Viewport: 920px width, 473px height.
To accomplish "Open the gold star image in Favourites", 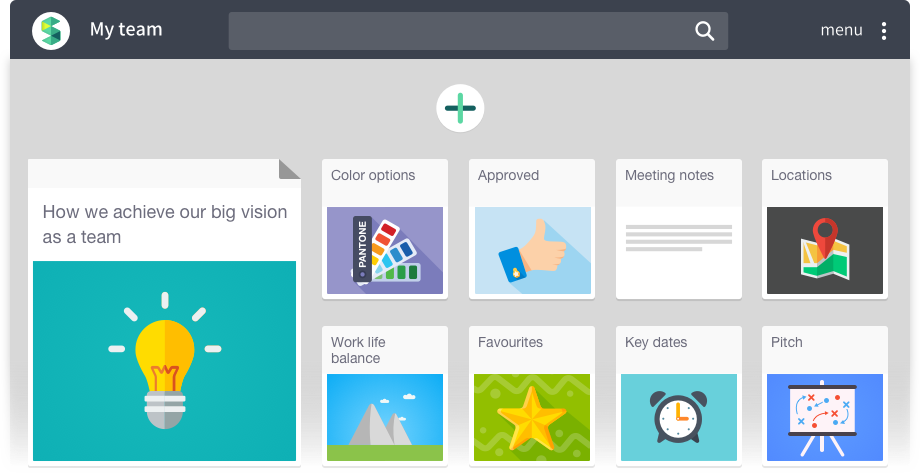I will click(x=532, y=417).
